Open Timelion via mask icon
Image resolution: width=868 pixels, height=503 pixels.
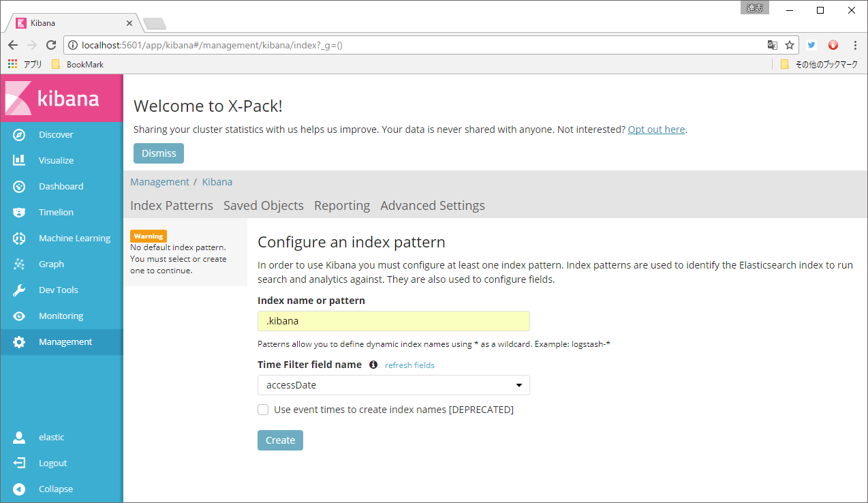tap(19, 213)
